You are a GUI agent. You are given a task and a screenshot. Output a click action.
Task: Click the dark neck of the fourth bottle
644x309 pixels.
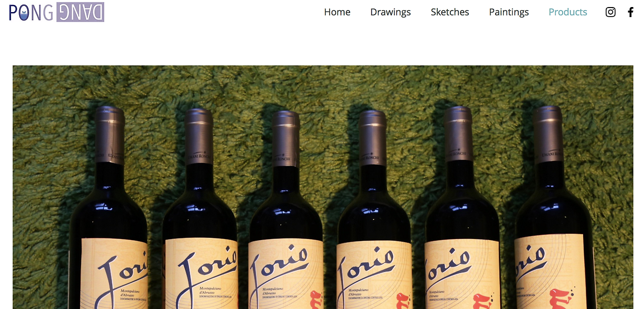pyautogui.click(x=373, y=181)
